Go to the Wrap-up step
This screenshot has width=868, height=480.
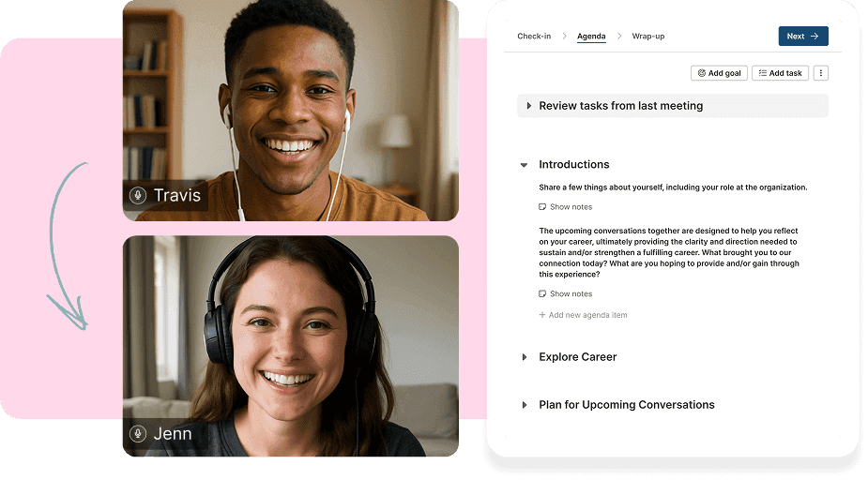[x=648, y=37]
